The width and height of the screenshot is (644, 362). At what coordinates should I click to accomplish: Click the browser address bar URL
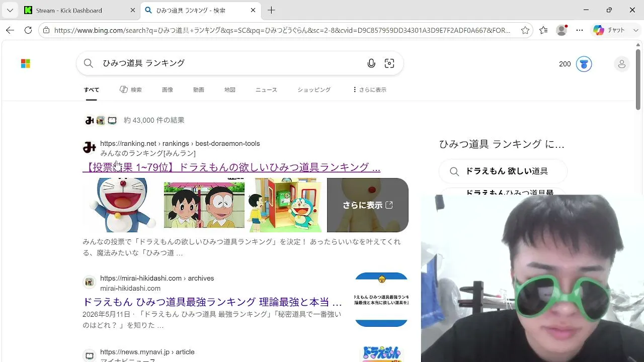[x=282, y=30]
